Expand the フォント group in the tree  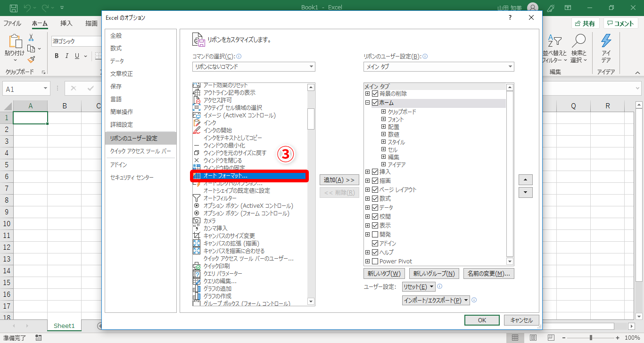click(383, 119)
